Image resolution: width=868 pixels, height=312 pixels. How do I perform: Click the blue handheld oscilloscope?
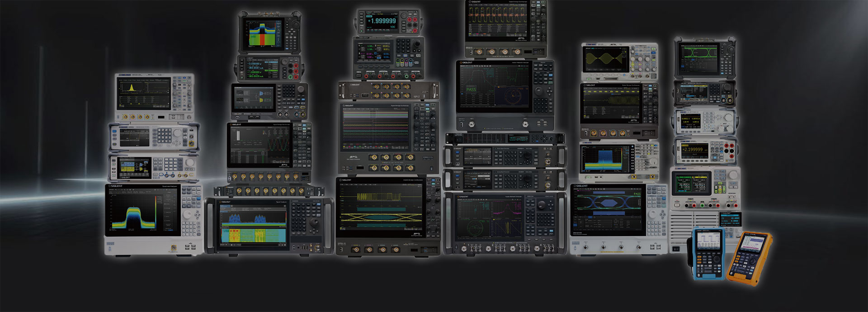click(x=708, y=253)
